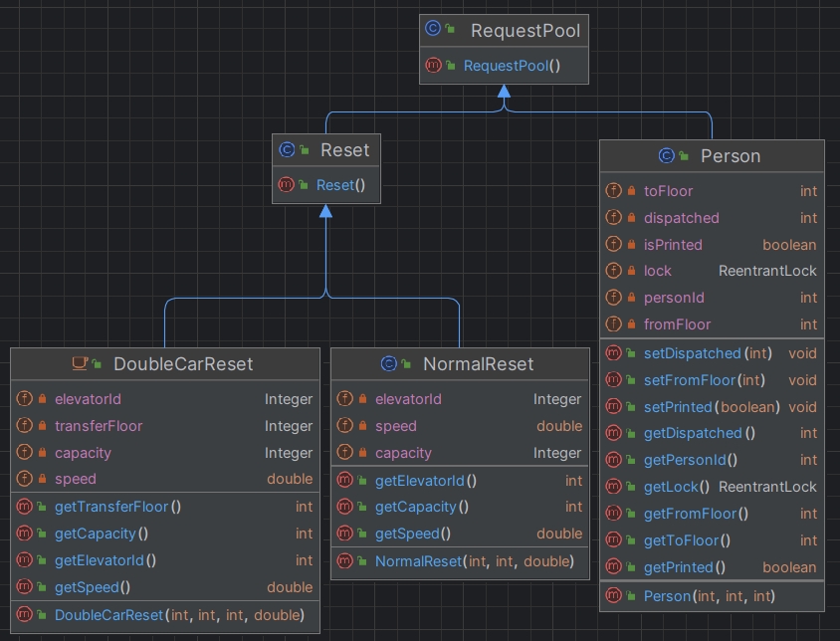Click method icon beside getToFloor()
This screenshot has height=641, width=840.
613,540
